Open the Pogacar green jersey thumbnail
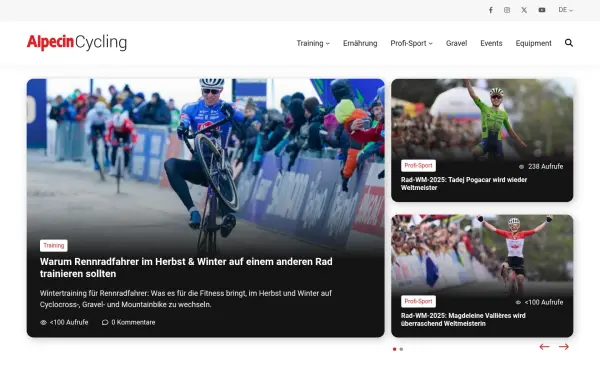Image resolution: width=600 pixels, height=375 pixels. [482, 118]
